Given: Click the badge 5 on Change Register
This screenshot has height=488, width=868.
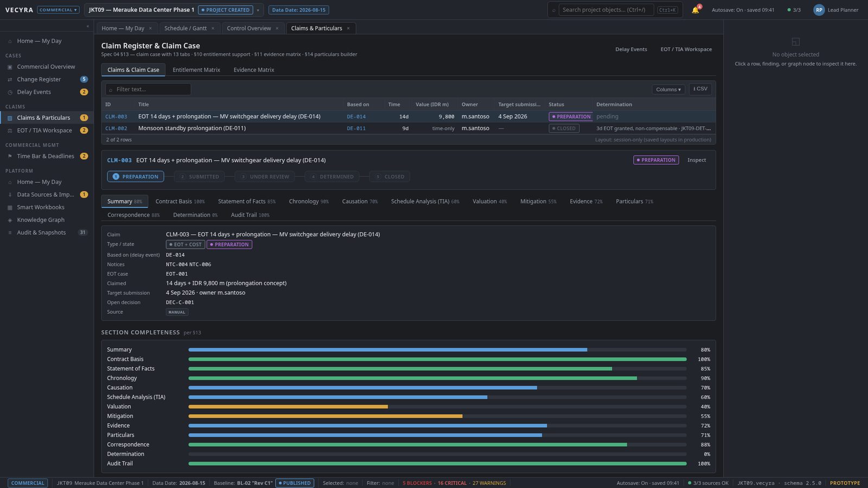Looking at the screenshot, I should 84,79.
